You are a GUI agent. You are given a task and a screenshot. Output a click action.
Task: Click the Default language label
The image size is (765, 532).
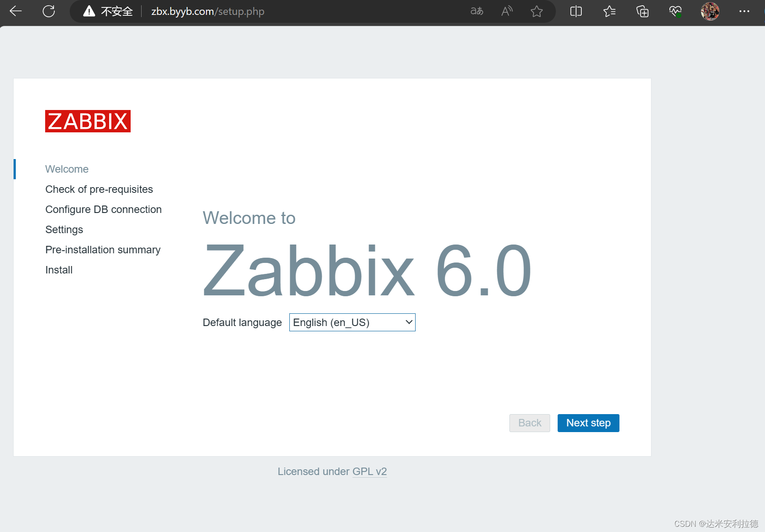tap(242, 323)
